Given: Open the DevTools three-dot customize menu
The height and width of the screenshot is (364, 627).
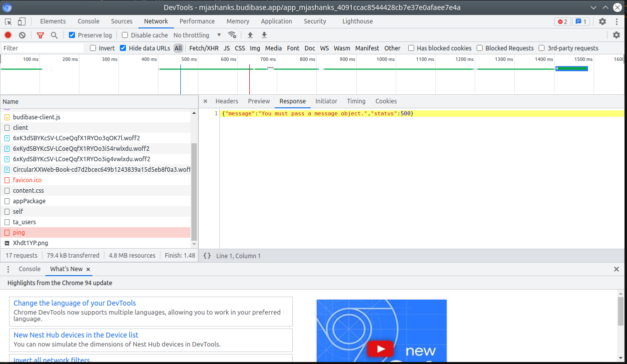Looking at the screenshot, I should 617,21.
